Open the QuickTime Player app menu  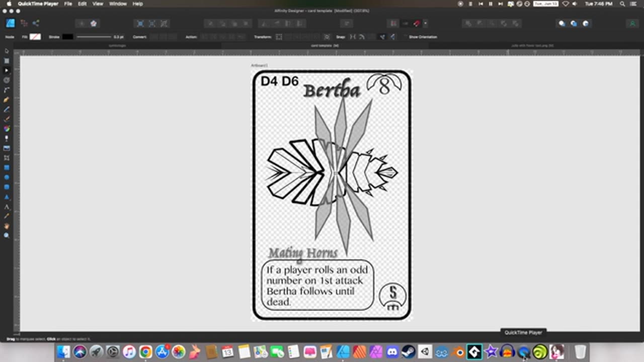coord(38,4)
